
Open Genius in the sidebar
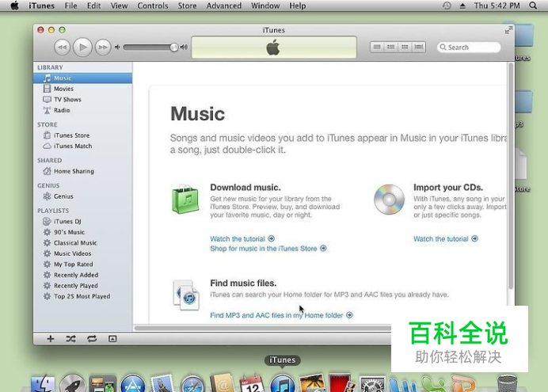[83, 196]
